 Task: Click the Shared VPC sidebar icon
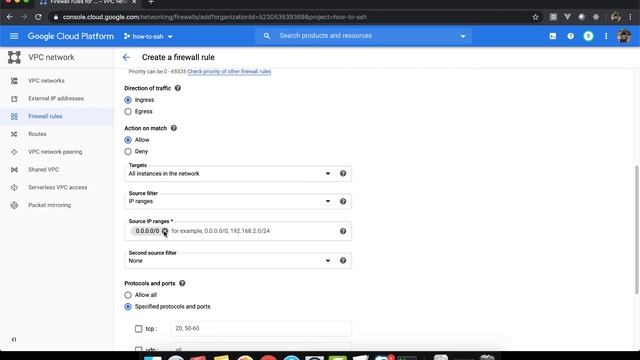14,170
